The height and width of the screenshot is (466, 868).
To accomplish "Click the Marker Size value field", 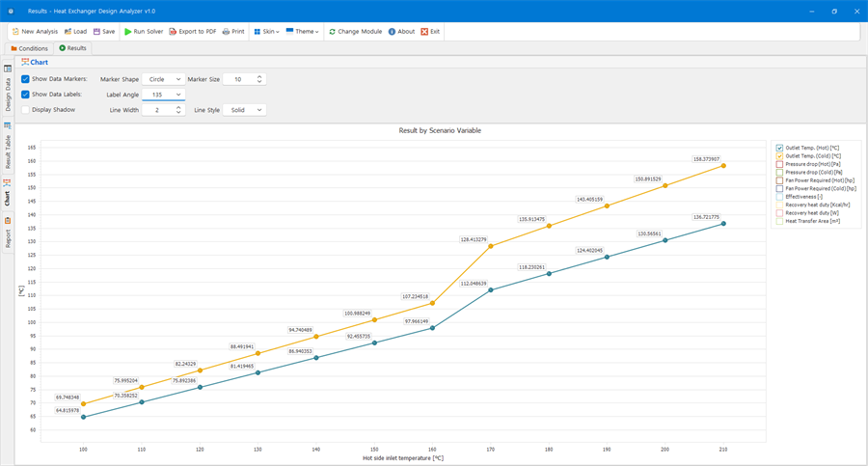I will (238, 79).
